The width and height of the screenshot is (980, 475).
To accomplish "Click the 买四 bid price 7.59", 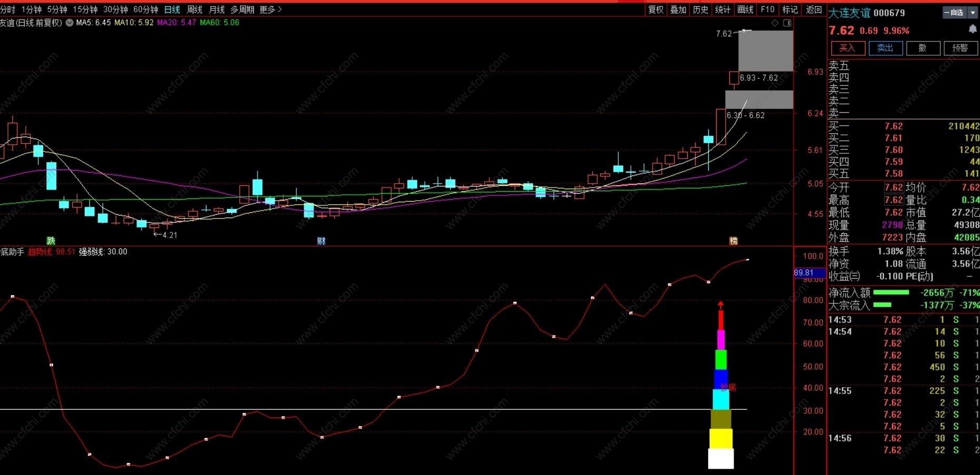I will tap(894, 162).
